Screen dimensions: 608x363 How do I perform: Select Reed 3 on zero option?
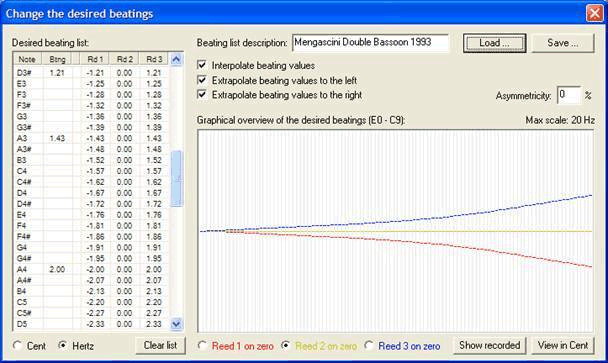369,345
